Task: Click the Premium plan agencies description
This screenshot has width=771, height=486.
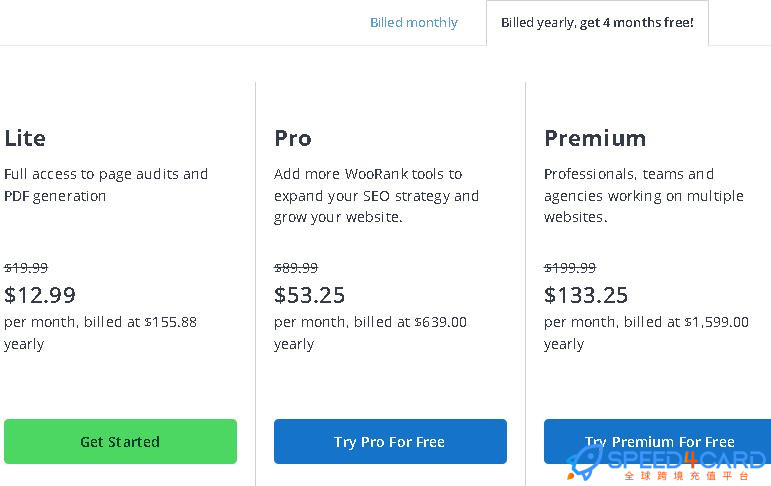Action: click(644, 195)
